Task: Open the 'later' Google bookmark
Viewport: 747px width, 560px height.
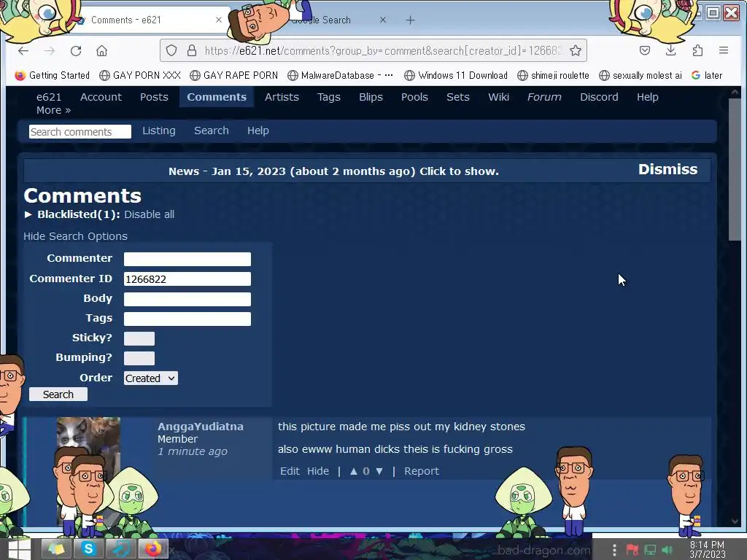Action: tap(707, 75)
